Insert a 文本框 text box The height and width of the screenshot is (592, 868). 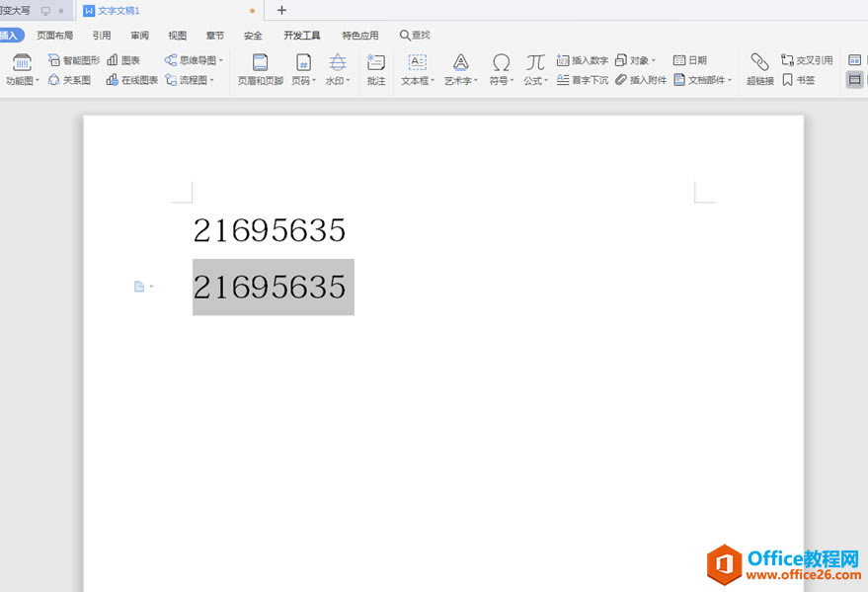[418, 68]
